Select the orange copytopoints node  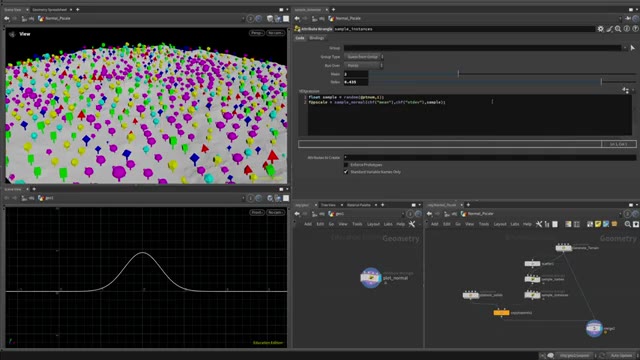[501, 313]
